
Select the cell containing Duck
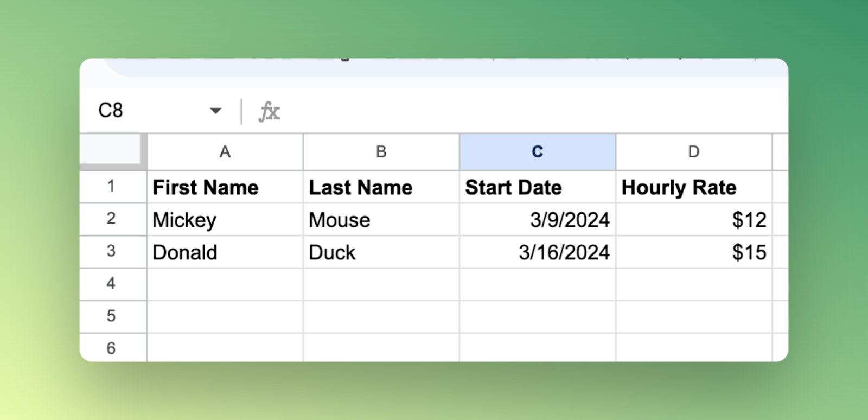[x=381, y=252]
